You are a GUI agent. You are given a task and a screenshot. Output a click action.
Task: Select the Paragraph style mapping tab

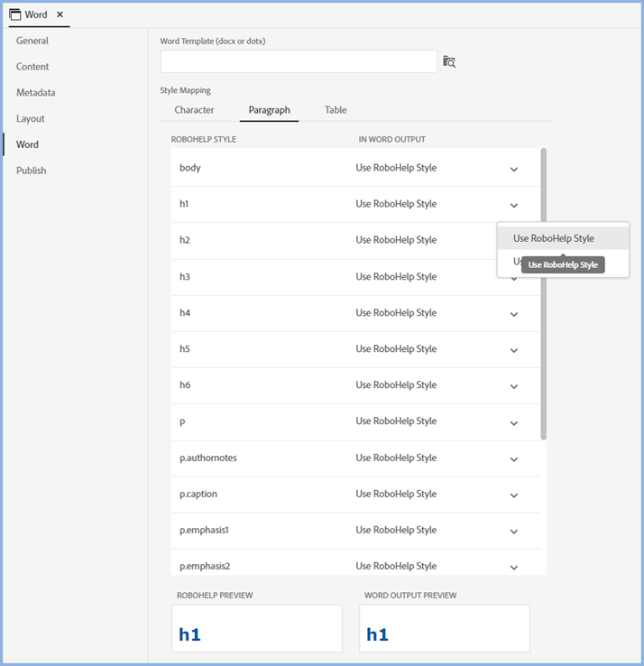pyautogui.click(x=269, y=110)
